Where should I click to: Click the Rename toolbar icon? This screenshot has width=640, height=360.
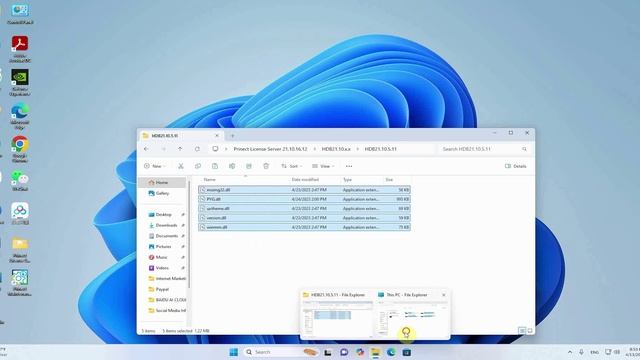pos(232,166)
